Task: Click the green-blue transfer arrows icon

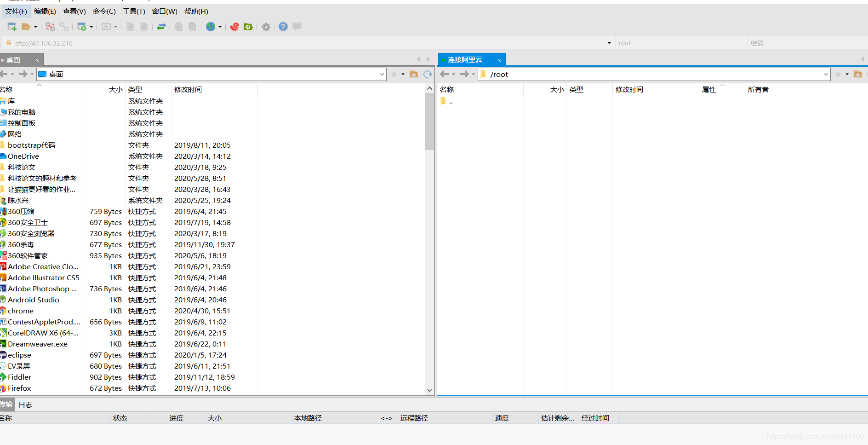Action: click(161, 27)
